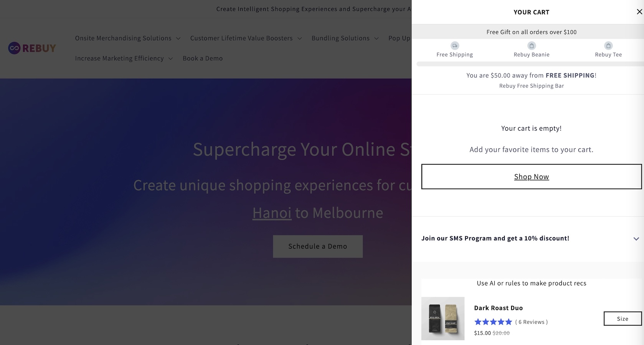Click the Rebuy logo in the header
The height and width of the screenshot is (345, 644).
[x=32, y=48]
